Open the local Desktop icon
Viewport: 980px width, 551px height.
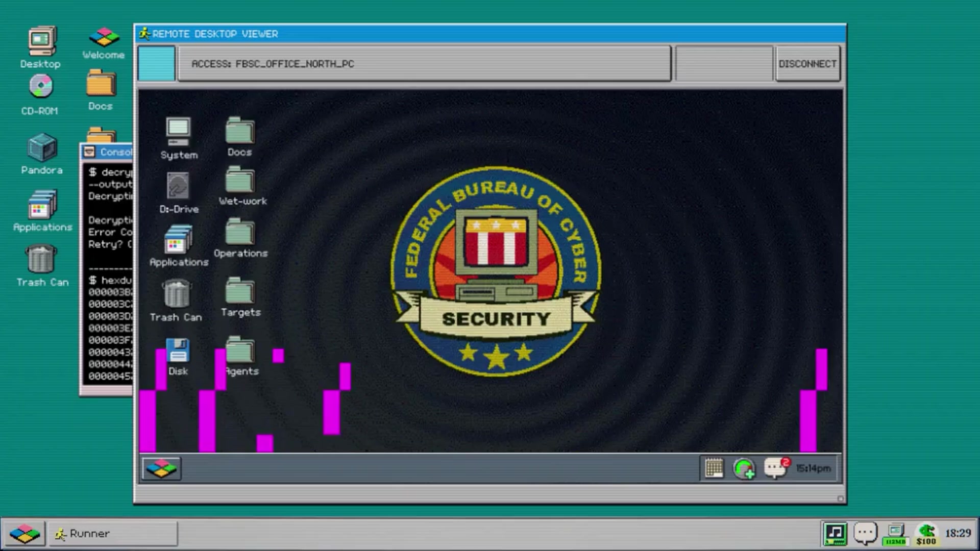[41, 47]
